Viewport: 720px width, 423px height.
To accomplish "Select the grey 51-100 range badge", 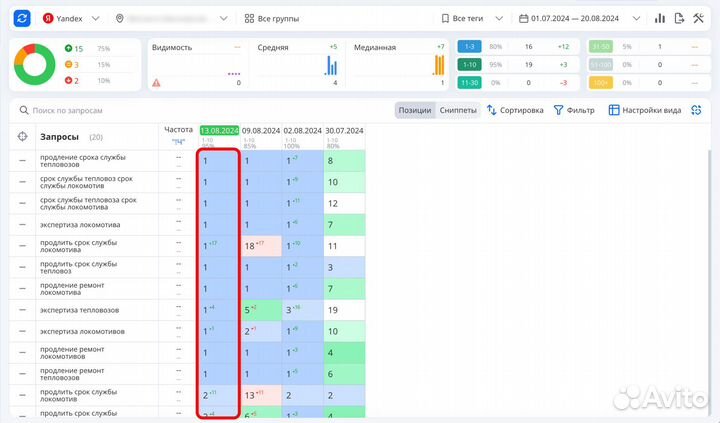I will [601, 65].
